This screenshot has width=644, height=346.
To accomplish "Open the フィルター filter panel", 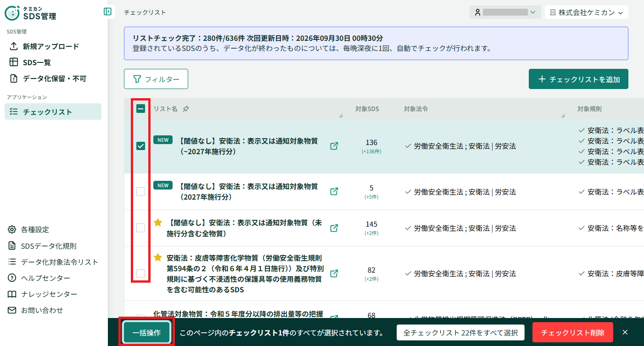I will pyautogui.click(x=156, y=79).
